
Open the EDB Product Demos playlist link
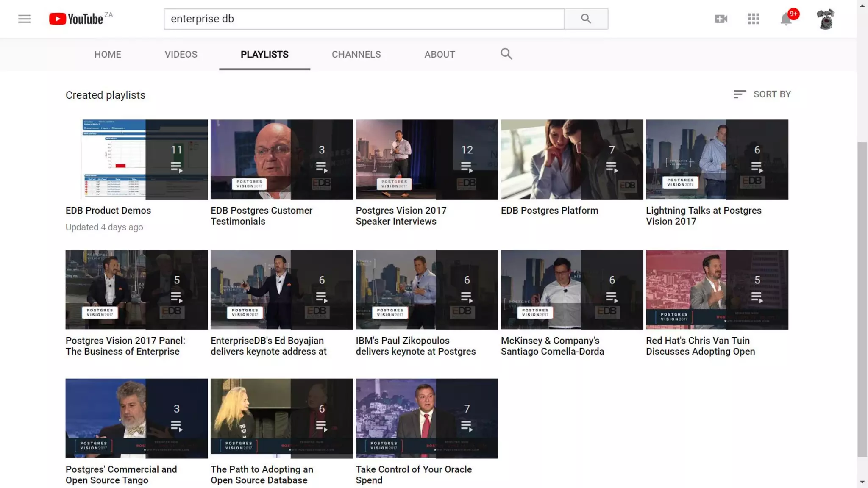[x=108, y=210]
